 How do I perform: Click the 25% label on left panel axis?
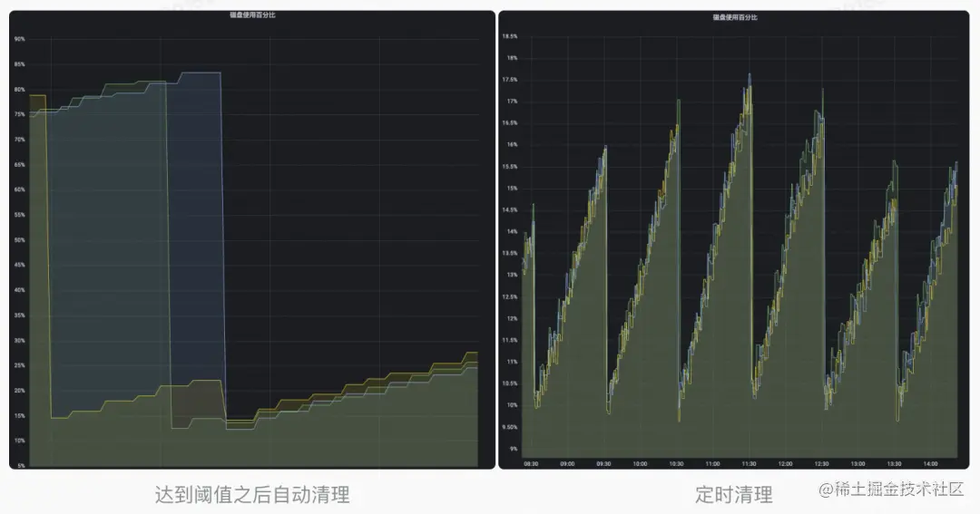20,365
